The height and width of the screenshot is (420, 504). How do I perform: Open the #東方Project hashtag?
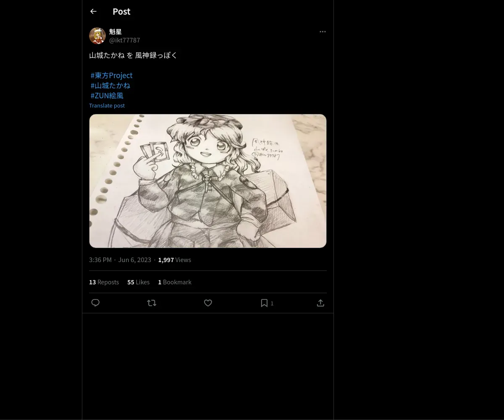[x=111, y=75]
